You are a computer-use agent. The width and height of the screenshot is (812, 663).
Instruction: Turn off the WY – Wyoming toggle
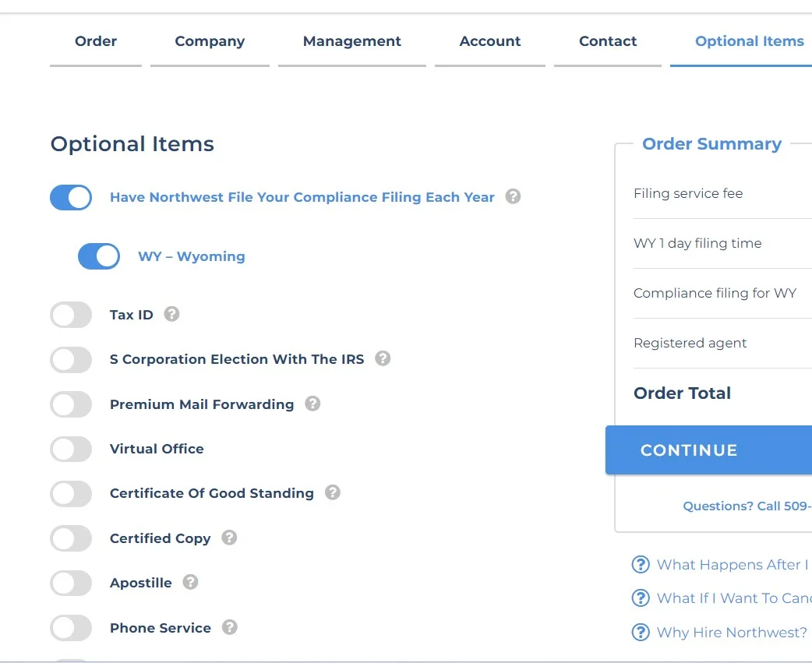pos(99,257)
